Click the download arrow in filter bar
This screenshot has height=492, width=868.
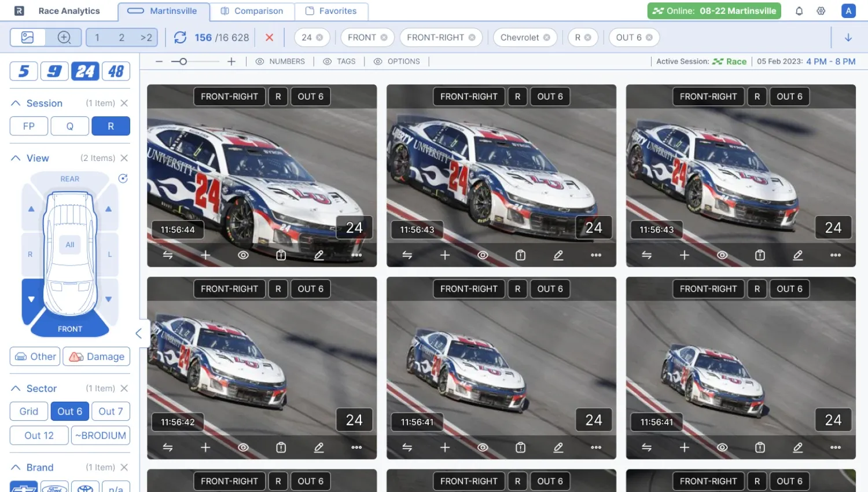coord(848,38)
